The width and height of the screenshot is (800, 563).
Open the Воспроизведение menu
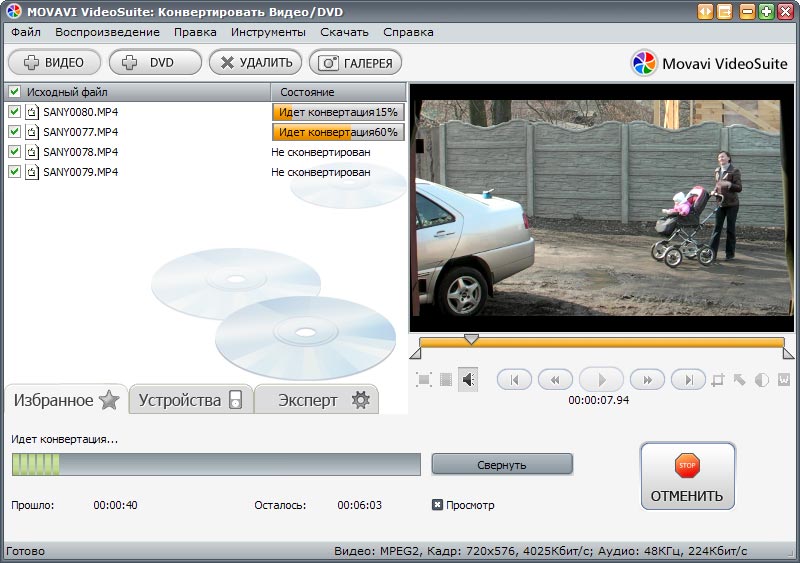click(x=107, y=32)
